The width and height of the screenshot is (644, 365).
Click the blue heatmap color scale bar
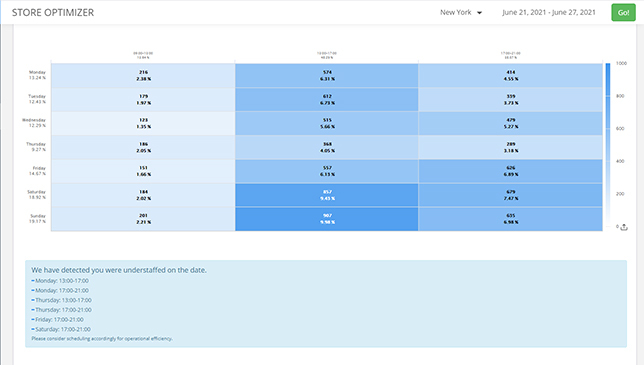coord(608,145)
